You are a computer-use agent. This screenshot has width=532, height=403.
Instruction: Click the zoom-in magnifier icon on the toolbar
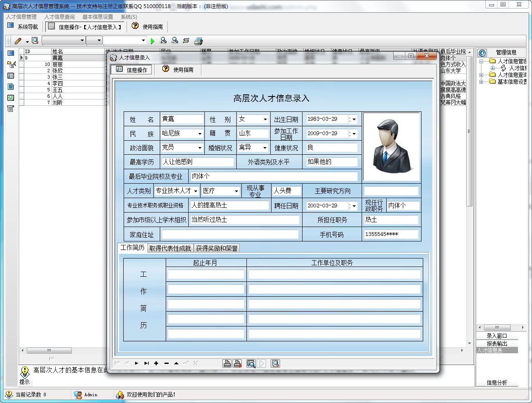(164, 40)
